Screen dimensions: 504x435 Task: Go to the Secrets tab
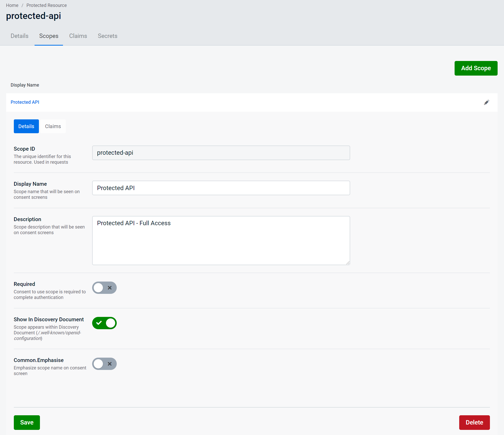(x=108, y=36)
